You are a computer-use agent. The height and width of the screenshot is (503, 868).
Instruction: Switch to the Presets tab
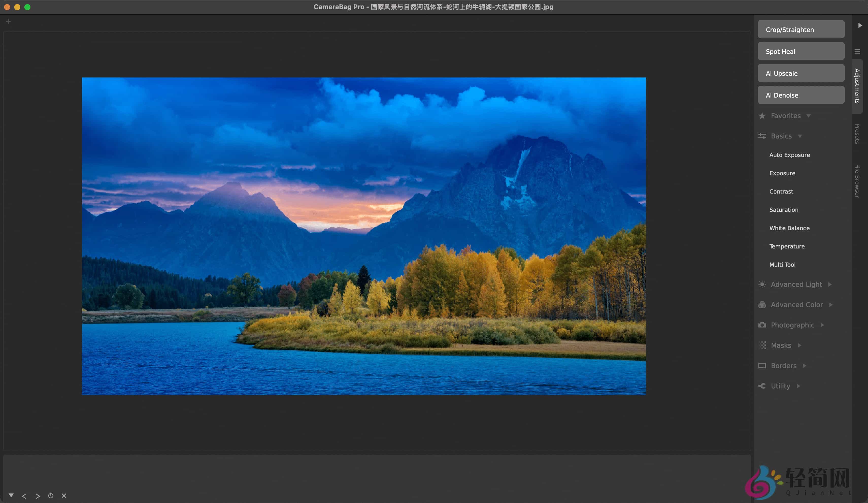coord(857,134)
